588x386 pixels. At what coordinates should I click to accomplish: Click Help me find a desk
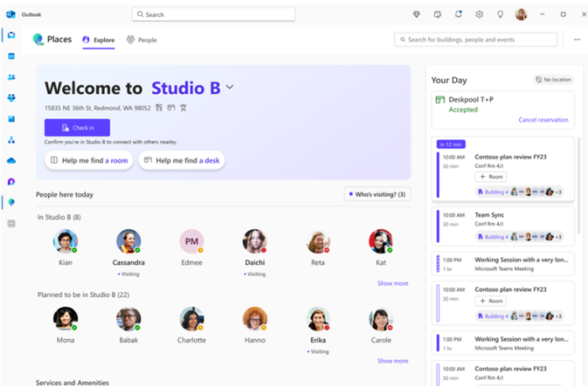coord(181,160)
